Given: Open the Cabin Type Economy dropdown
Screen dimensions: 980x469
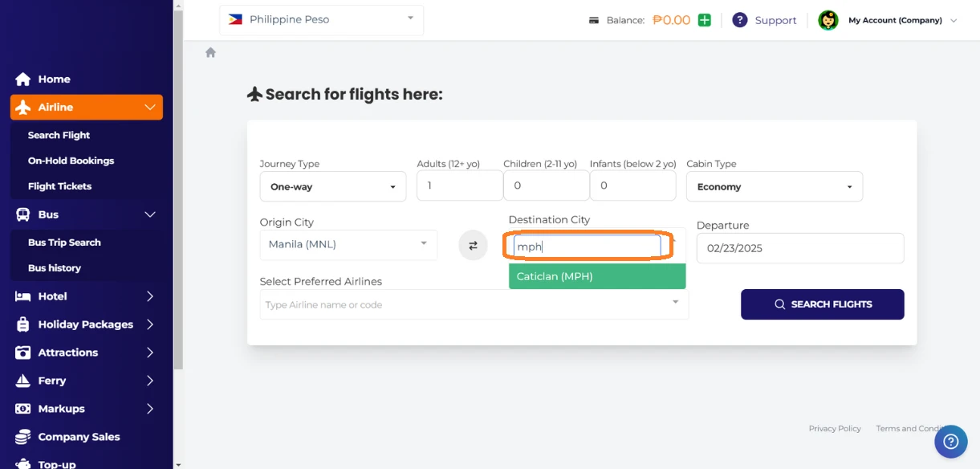Looking at the screenshot, I should pyautogui.click(x=774, y=186).
